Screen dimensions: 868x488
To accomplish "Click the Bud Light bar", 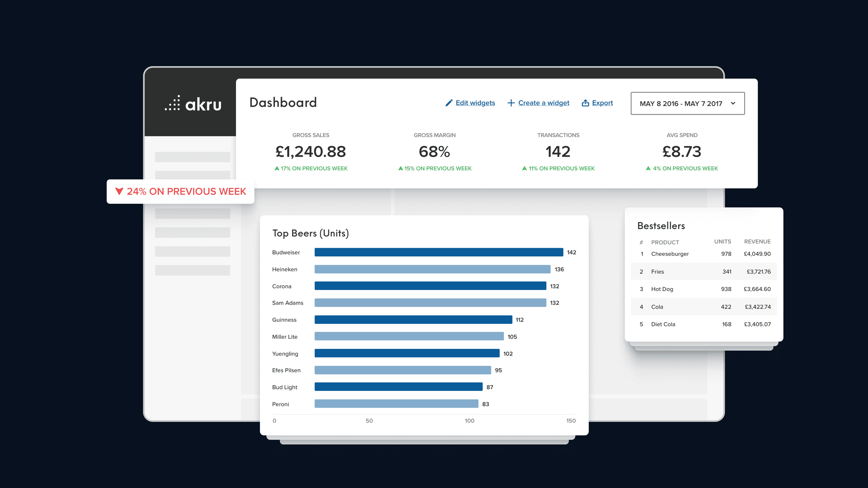I will [x=399, y=387].
